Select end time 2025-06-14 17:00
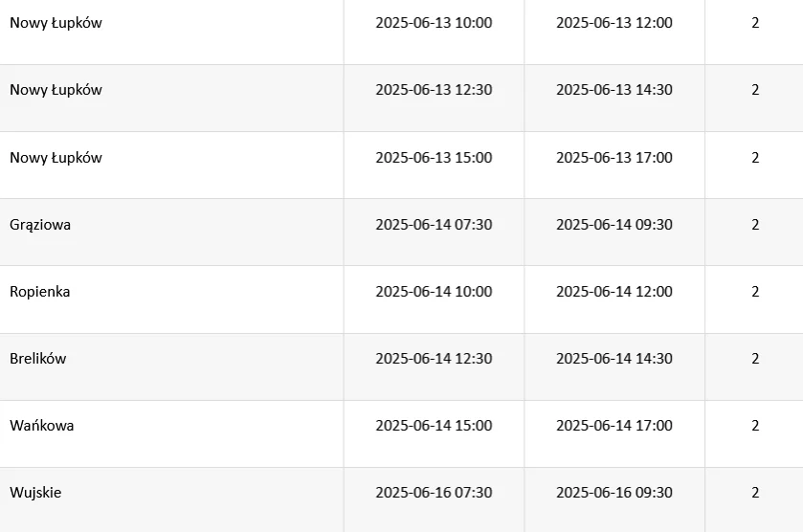This screenshot has width=803, height=532. pyautogui.click(x=614, y=426)
